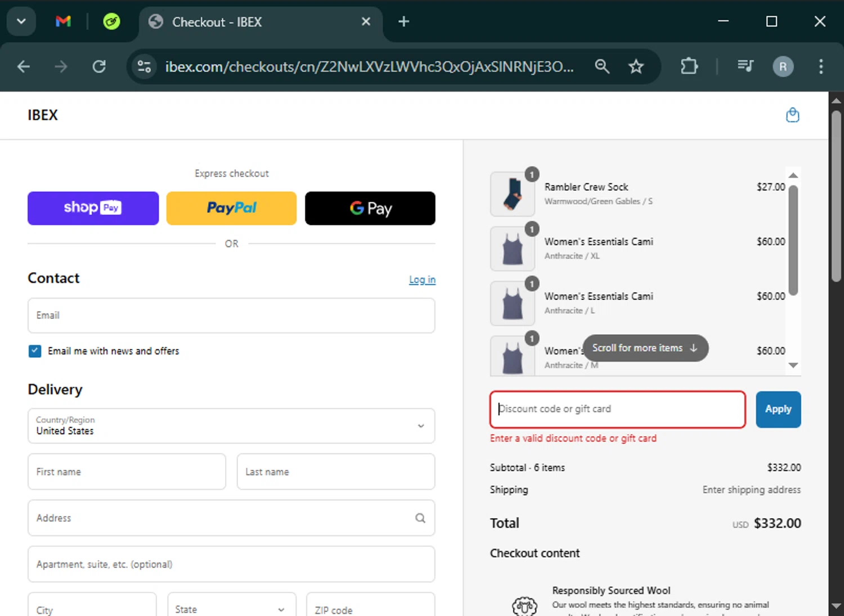Click the Warmwood/Green Gables / S variant text
844x616 pixels.
point(598,201)
